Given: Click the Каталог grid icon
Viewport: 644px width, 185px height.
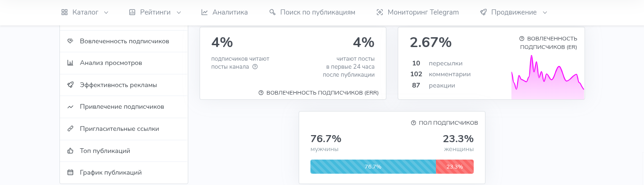Looking at the screenshot, I should coord(65,12).
